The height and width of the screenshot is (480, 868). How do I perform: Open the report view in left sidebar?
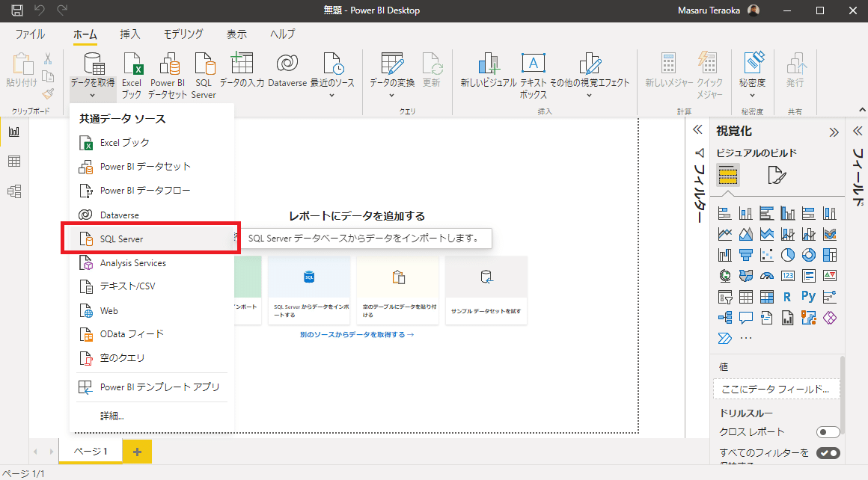pyautogui.click(x=14, y=132)
